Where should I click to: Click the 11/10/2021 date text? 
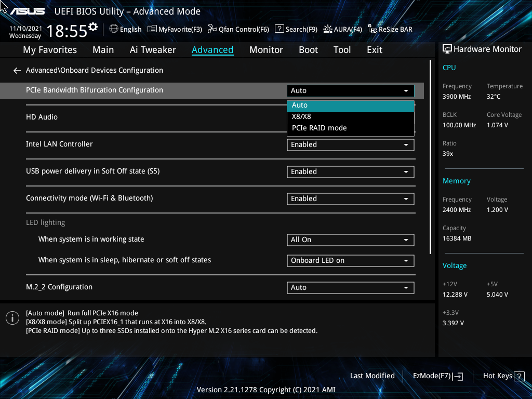pos(25,29)
